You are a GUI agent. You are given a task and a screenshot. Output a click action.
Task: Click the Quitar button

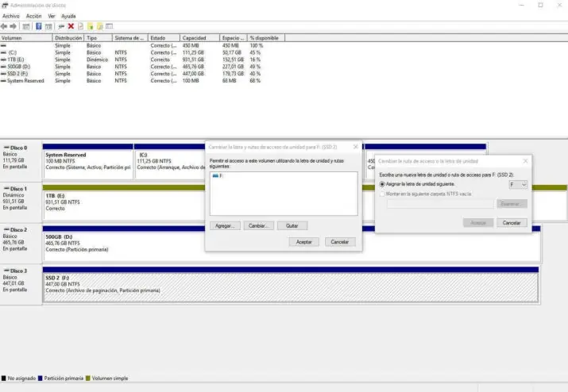coord(292,225)
